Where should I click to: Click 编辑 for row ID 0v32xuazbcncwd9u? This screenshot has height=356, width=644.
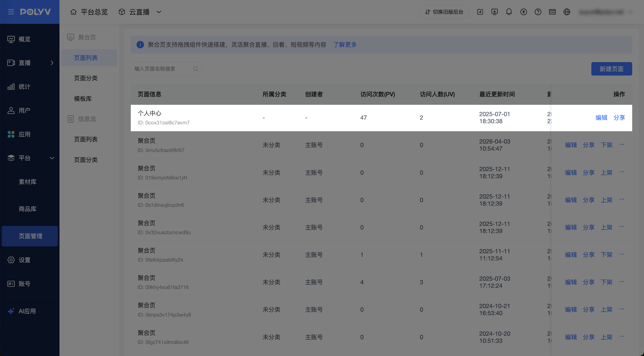[x=571, y=227]
